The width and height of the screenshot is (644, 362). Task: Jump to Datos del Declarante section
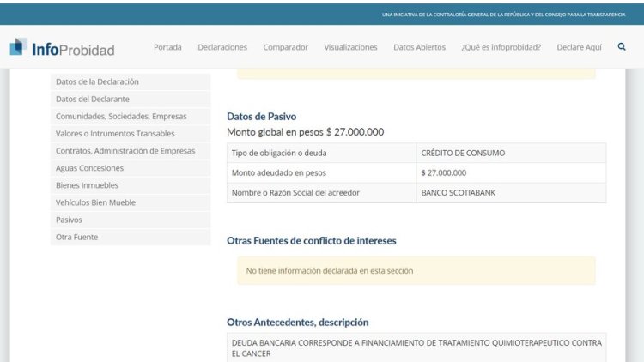(x=131, y=99)
